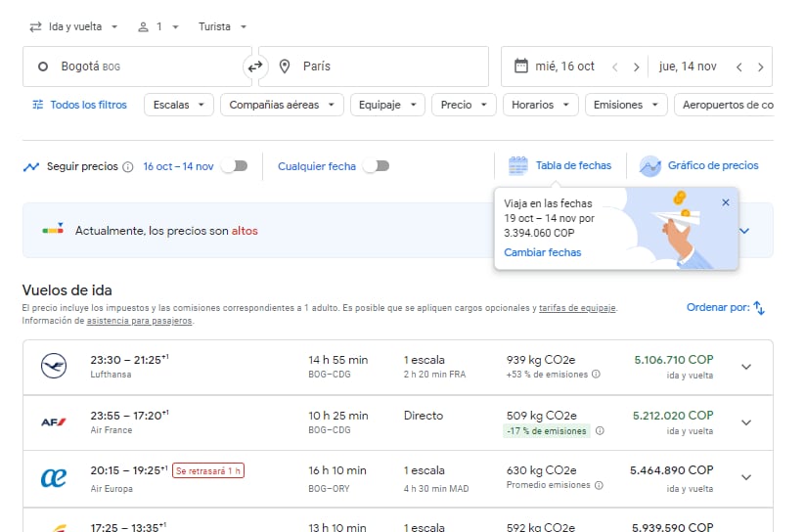The image size is (805, 532).
Task: Click Air Europa airline logo
Action: pos(54,477)
